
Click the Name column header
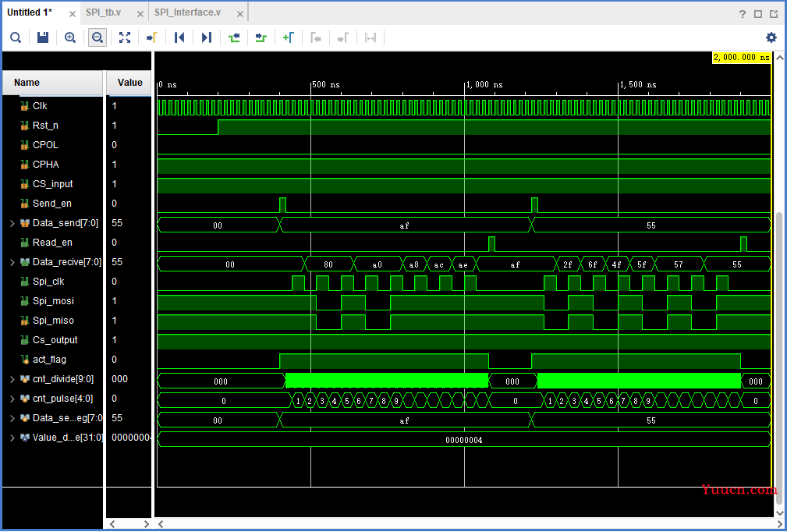(x=27, y=83)
